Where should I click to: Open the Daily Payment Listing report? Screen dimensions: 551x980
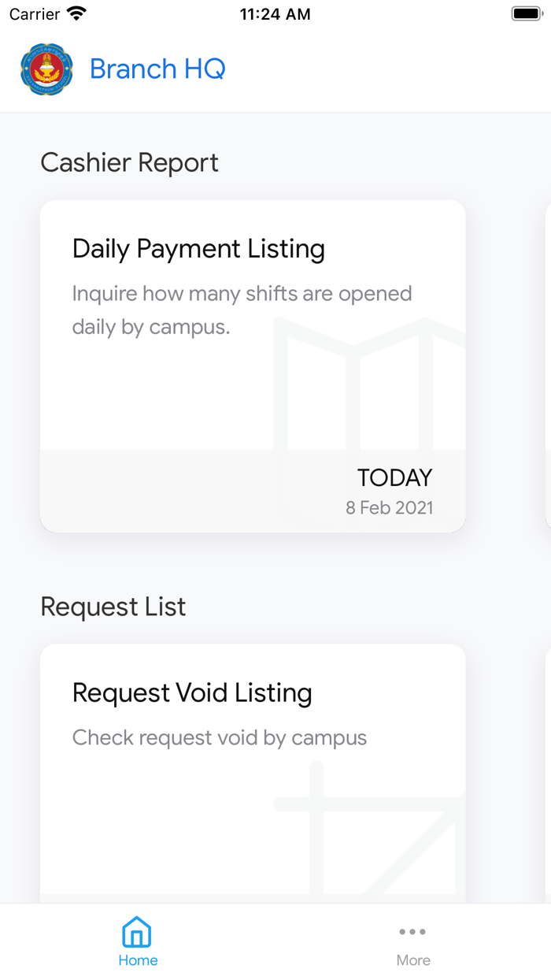point(198,249)
